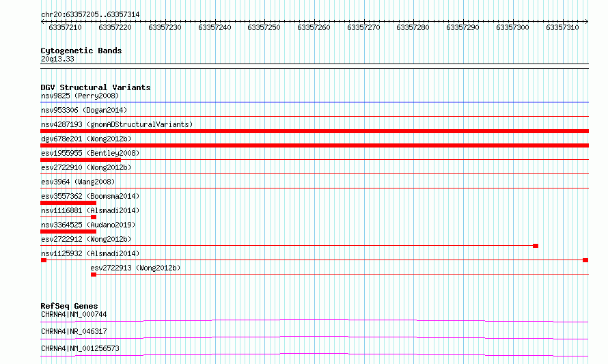The width and height of the screenshot is (608, 364).
Task: Click the esv3557362 red bar
Action: [68, 203]
